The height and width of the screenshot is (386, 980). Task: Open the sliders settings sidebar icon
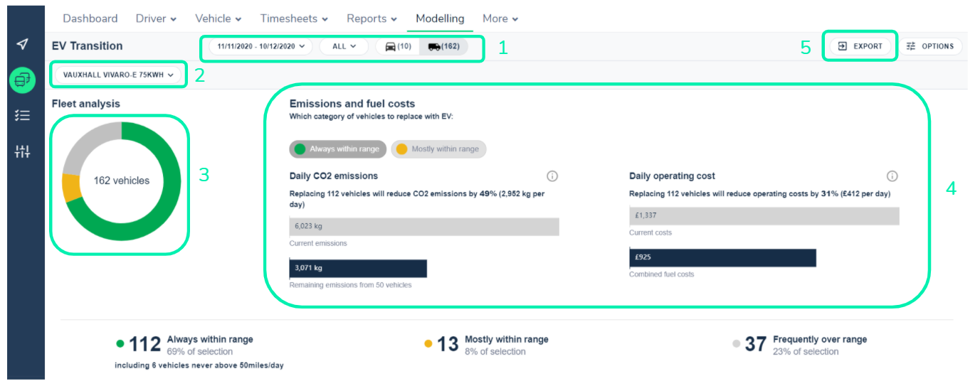point(23,151)
